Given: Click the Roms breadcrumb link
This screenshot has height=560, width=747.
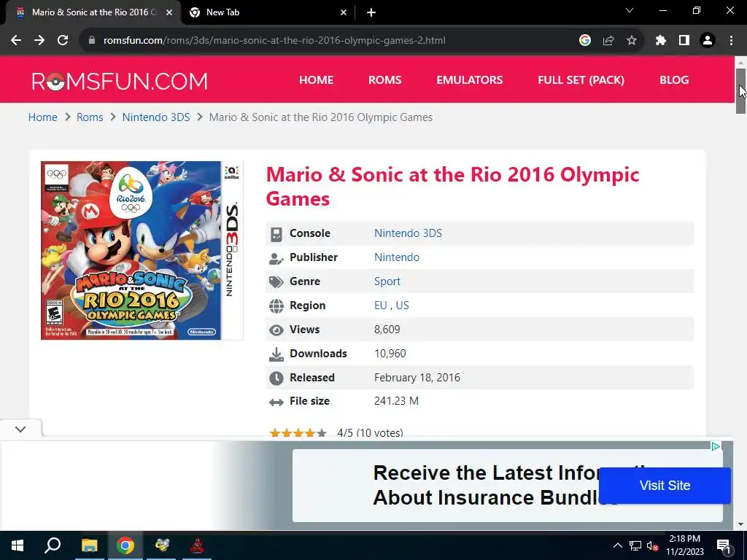Looking at the screenshot, I should pos(90,117).
